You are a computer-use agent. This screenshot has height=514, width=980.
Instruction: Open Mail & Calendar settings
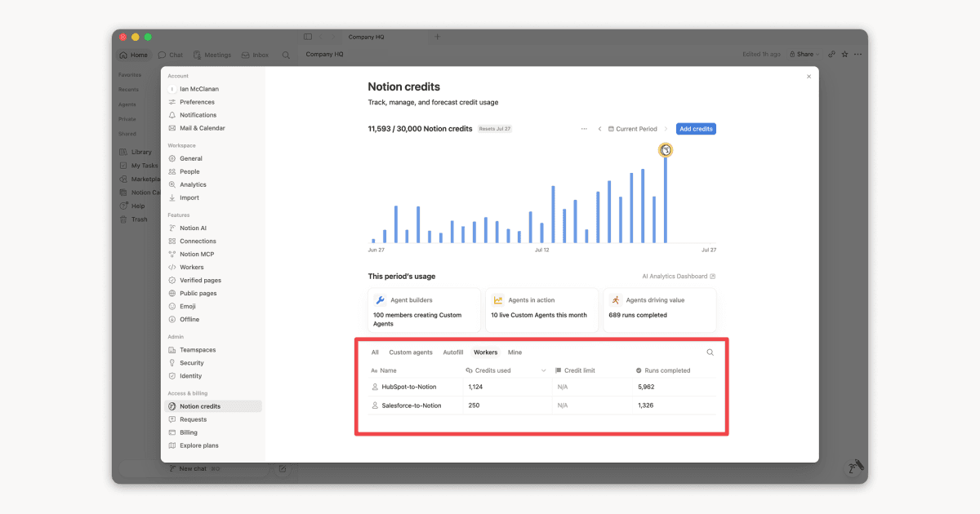[x=213, y=128]
